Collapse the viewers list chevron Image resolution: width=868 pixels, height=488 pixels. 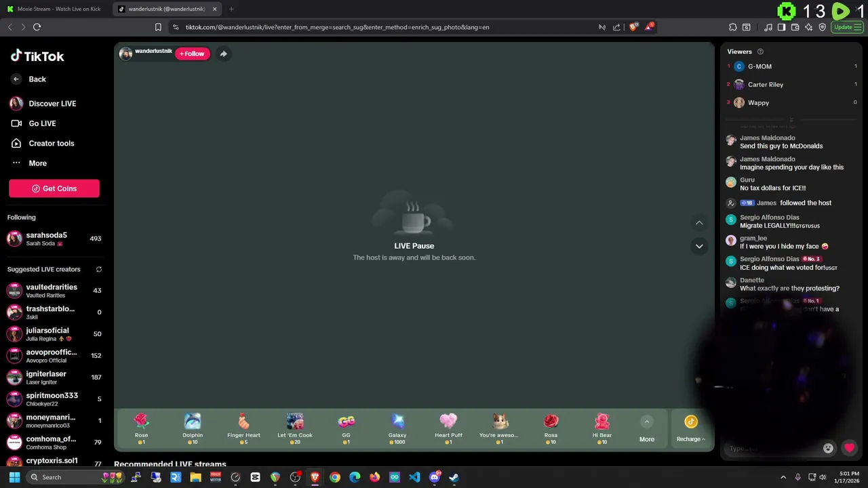pos(791,120)
